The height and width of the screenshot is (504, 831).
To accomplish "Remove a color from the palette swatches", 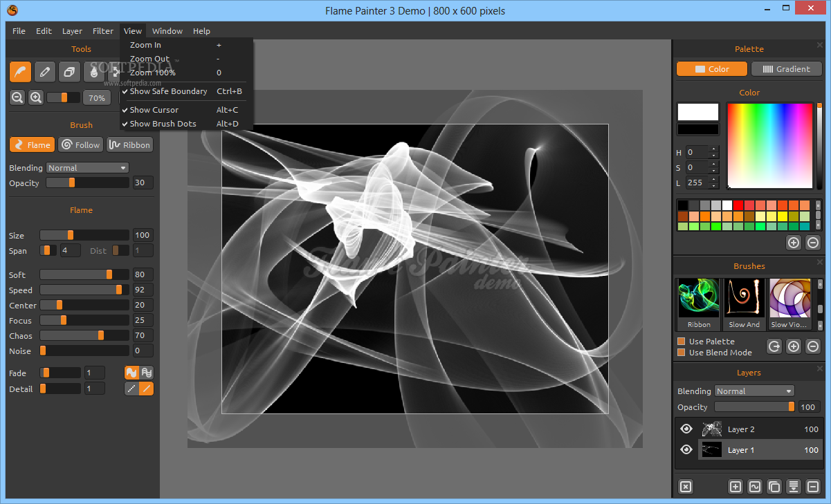I will coord(813,242).
